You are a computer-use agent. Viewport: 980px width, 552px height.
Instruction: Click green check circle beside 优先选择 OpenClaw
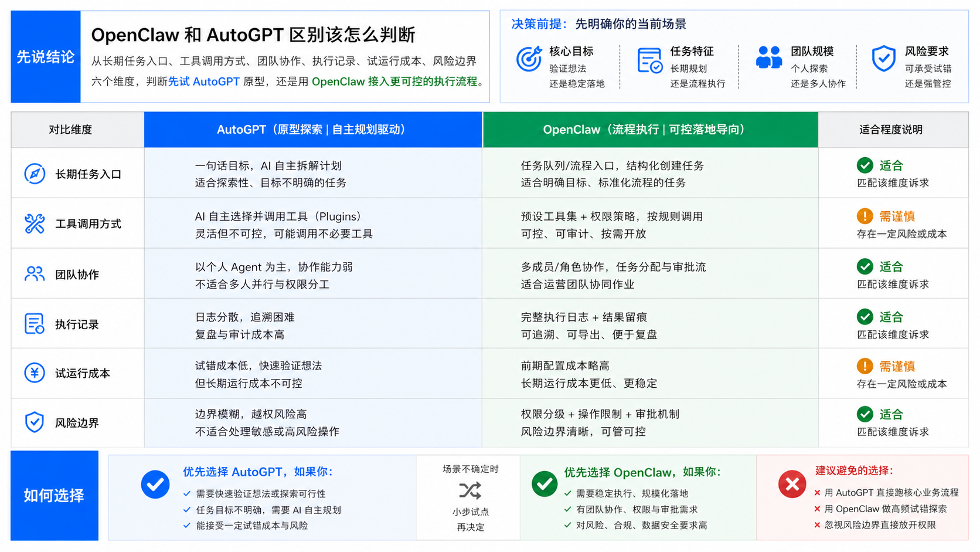(x=545, y=484)
